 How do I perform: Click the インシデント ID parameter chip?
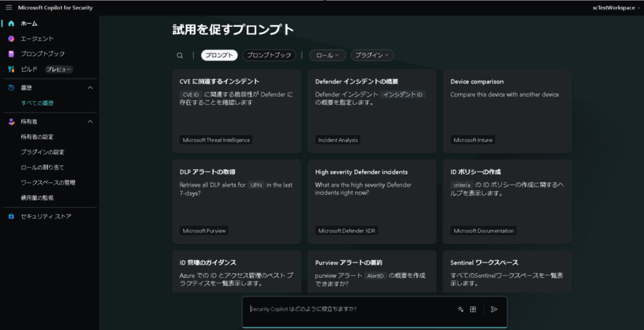402,94
